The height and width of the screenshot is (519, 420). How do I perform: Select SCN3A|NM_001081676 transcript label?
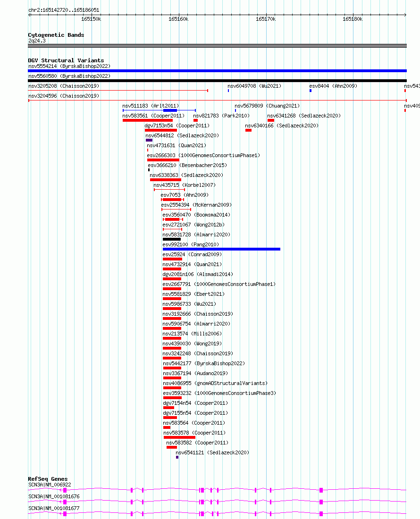coord(54,497)
